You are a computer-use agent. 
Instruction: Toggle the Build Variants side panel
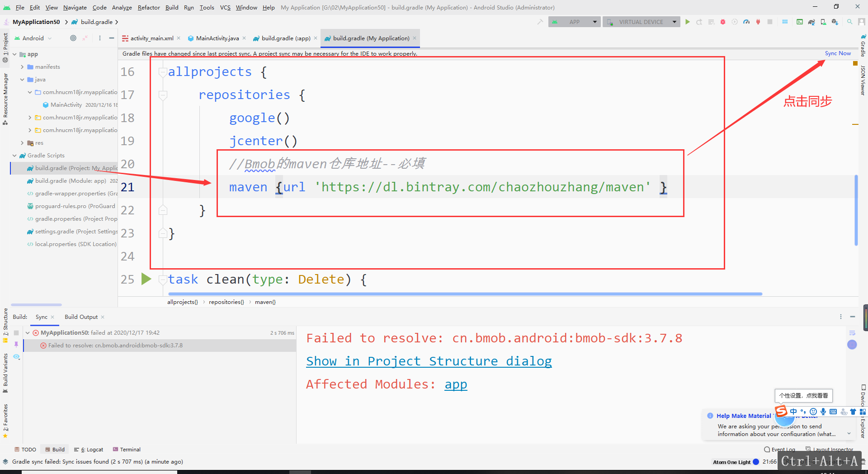(5, 373)
